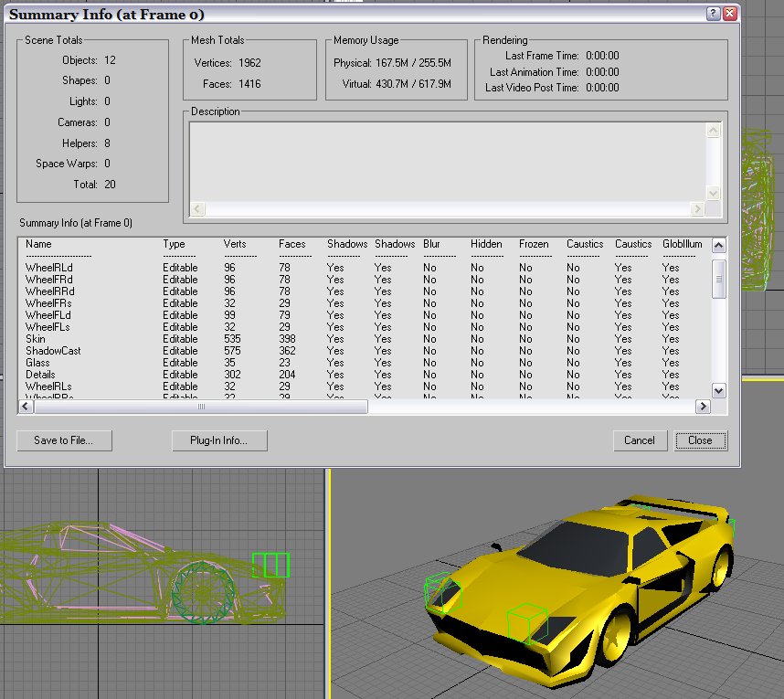Click inside the Description text box

(x=448, y=162)
